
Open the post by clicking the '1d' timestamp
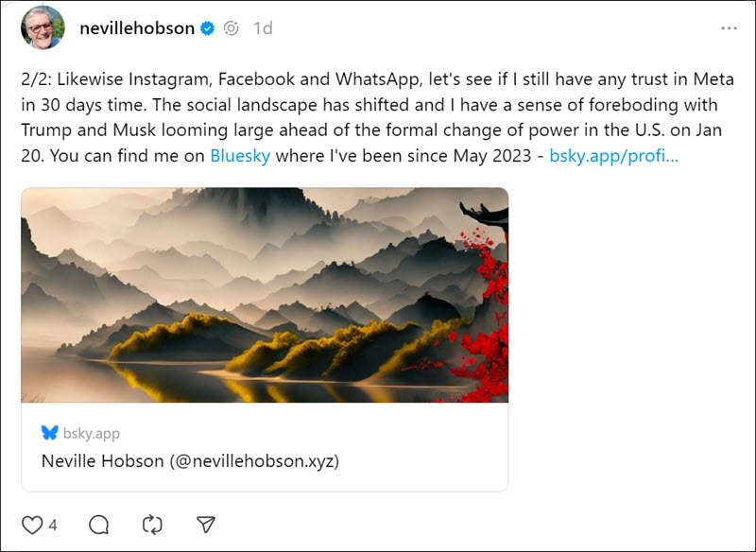point(262,28)
